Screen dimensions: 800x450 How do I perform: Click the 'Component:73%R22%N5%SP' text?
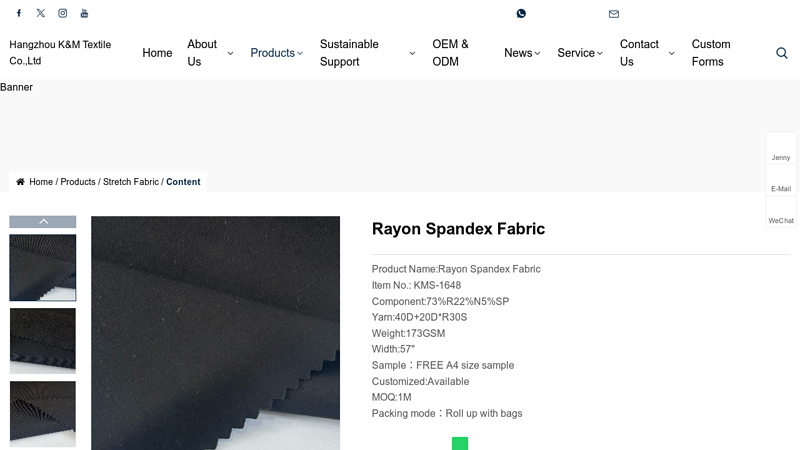click(440, 302)
